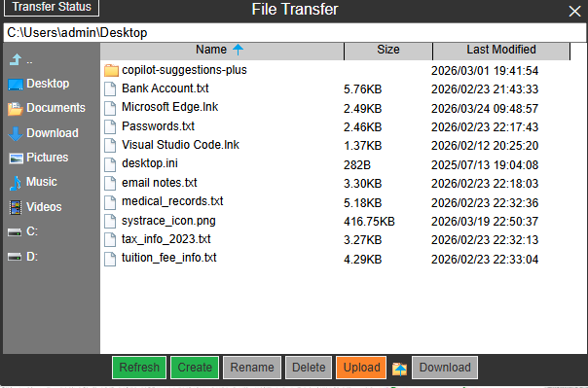The image size is (588, 388).
Task: Click the upload folder icon beside Upload
Action: pyautogui.click(x=399, y=369)
